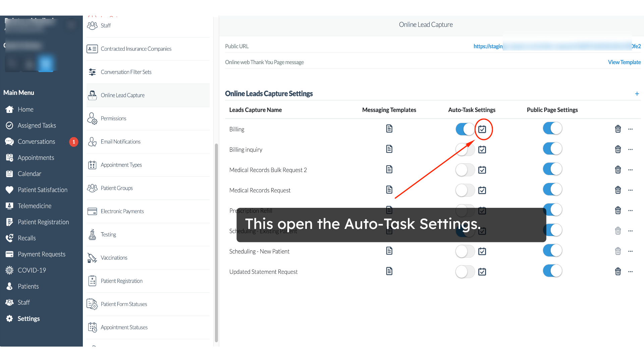Open Conversation Filter Sets settings
The image size is (644, 362).
[x=148, y=72]
